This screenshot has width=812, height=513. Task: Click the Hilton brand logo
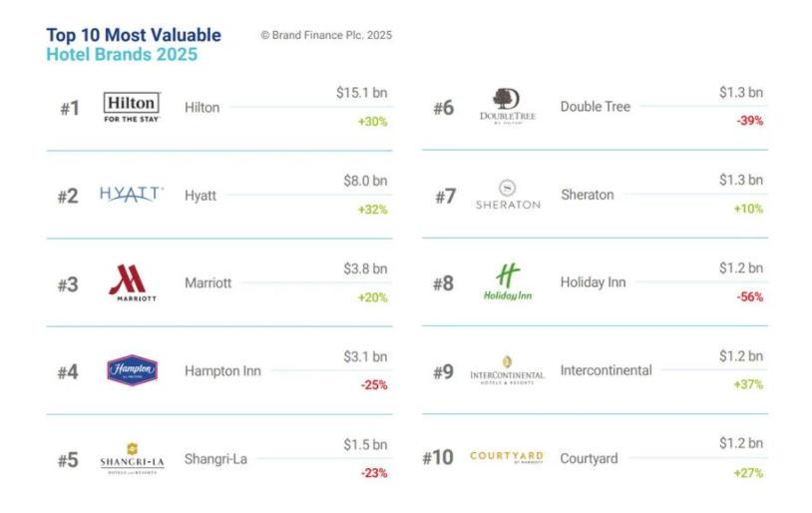pos(131,107)
